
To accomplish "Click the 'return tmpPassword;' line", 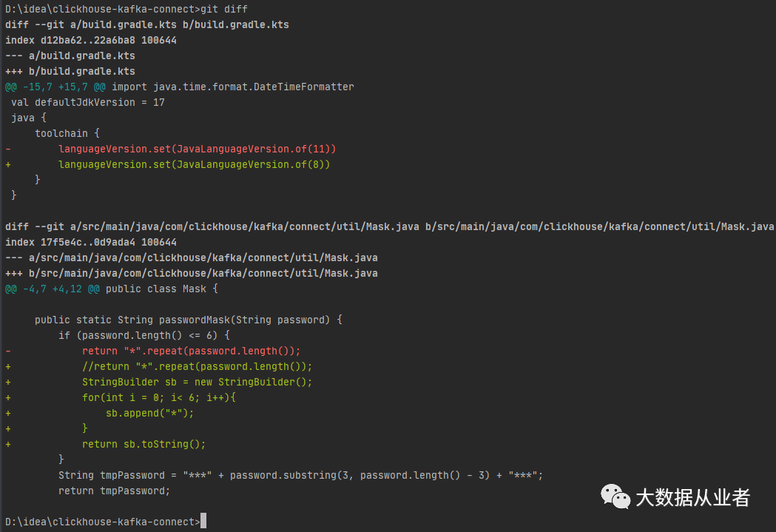I will tap(114, 491).
